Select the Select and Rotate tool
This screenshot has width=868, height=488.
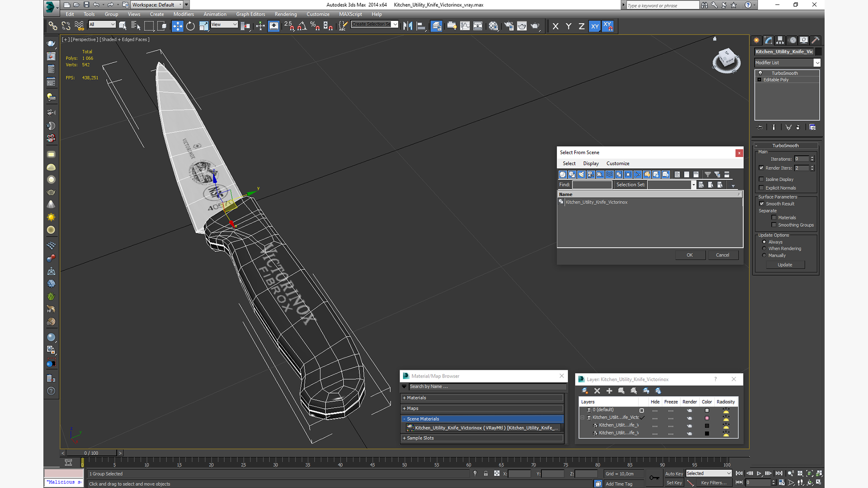190,26
